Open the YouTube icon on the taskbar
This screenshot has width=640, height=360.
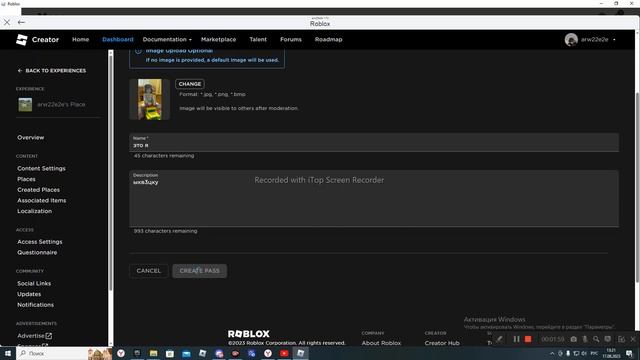click(x=284, y=353)
